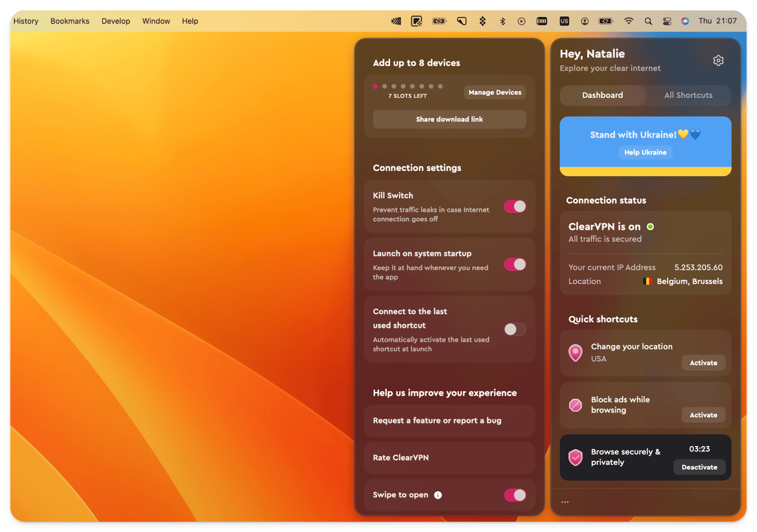Click the 03:23 timer on Browse securely
The image size is (757, 532).
tap(699, 449)
